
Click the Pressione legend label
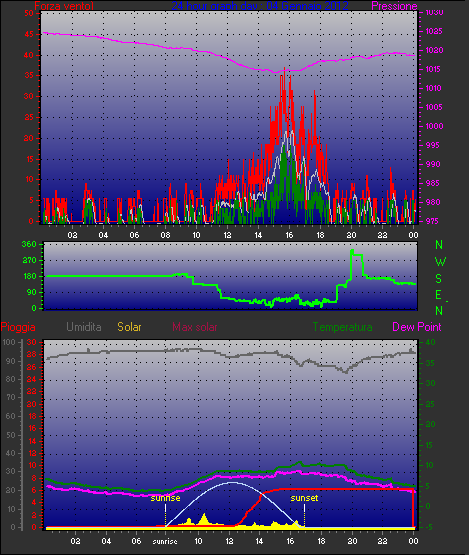tap(394, 6)
